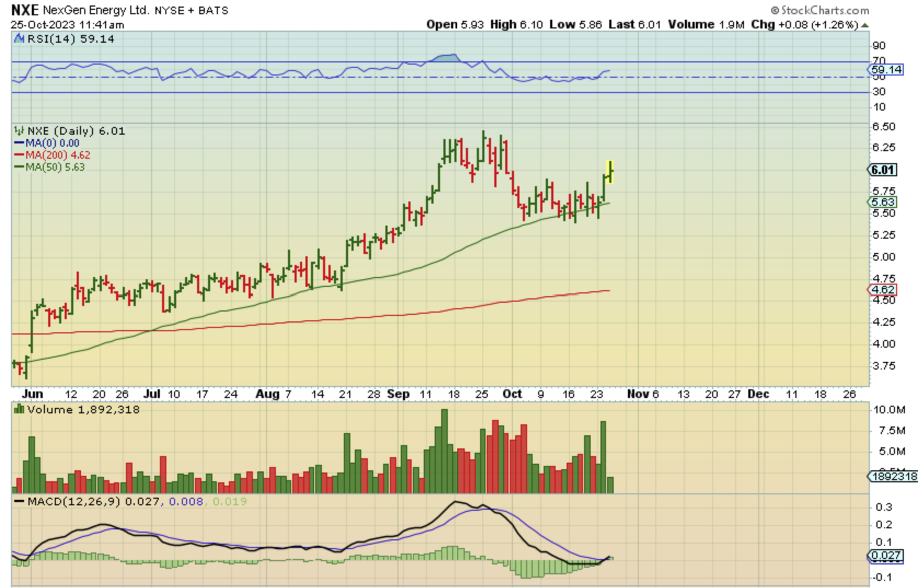Click the Volume 1.9M quote in header
This screenshot has width=918, height=588.
(x=706, y=25)
